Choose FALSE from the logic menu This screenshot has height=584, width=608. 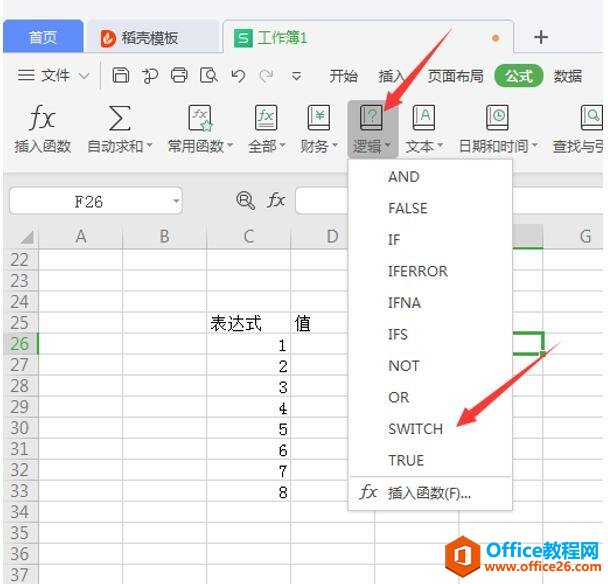coord(430,208)
